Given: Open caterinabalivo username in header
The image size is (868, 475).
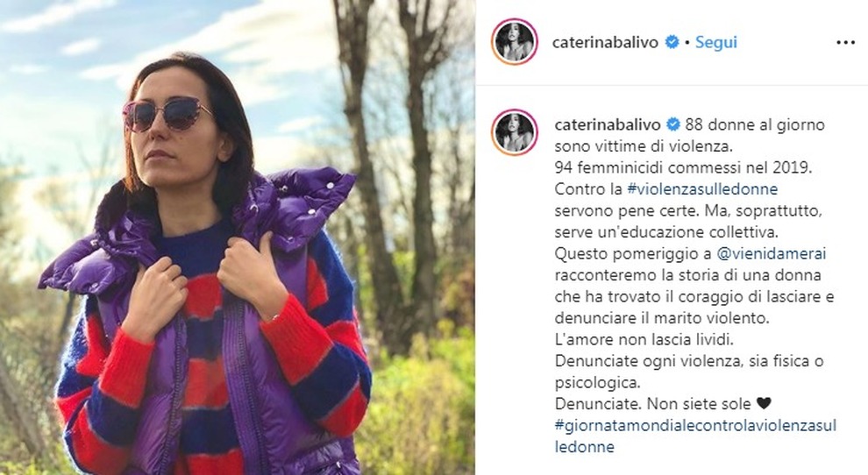Looking at the screenshot, I should pyautogui.click(x=605, y=43).
